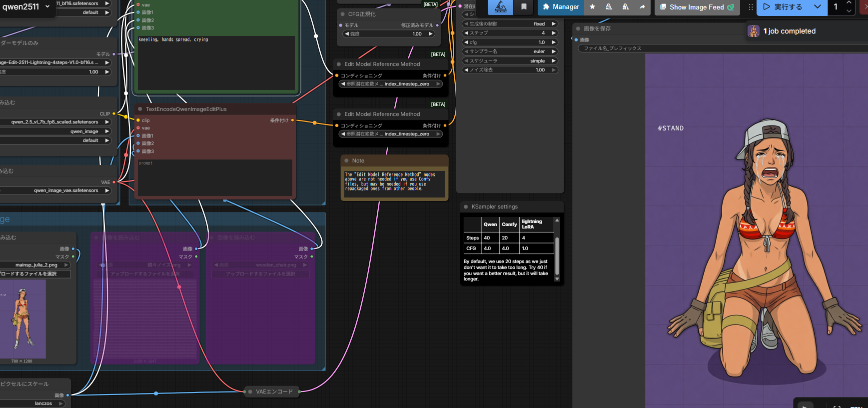Click left arrow to decrease cfg value
This screenshot has width=868, height=408.
466,42
